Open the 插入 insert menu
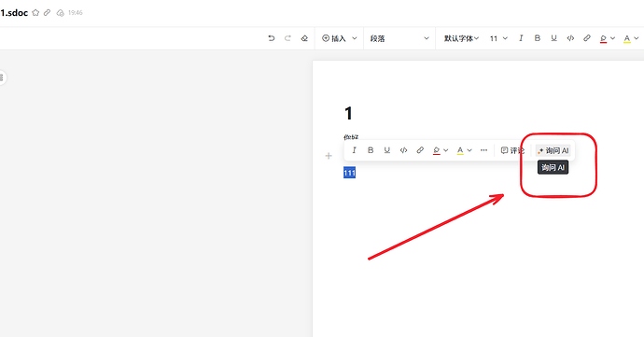 point(339,38)
